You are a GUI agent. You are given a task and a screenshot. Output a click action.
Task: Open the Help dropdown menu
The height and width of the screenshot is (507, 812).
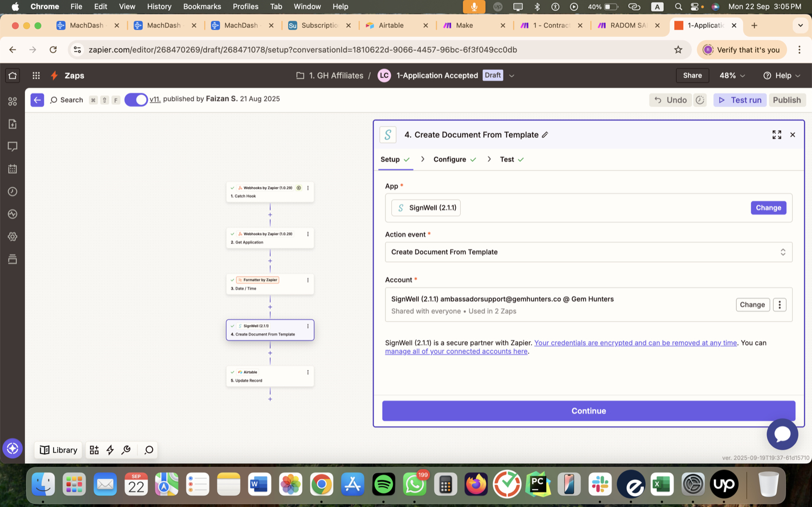[782, 75]
